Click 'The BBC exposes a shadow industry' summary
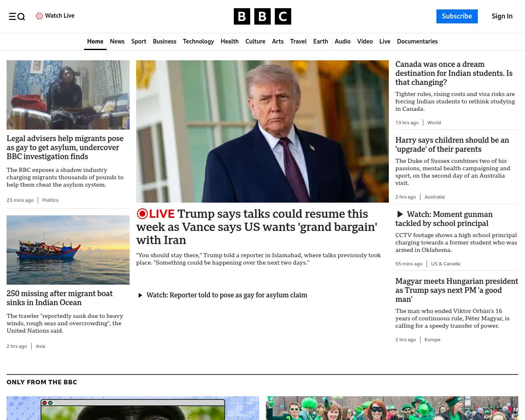Viewport: 525px width, 420px height. click(x=65, y=177)
